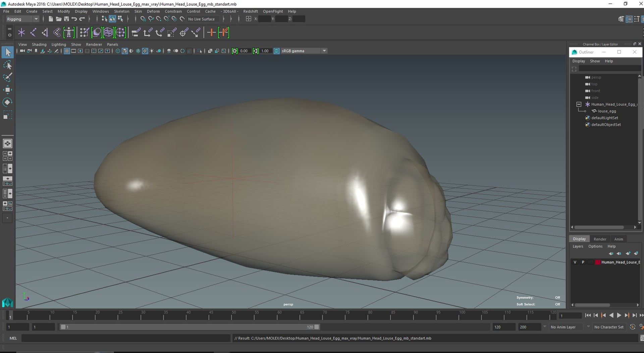Select louse_egg in the Outliner
Viewport: 644px width, 353px height.
point(607,111)
